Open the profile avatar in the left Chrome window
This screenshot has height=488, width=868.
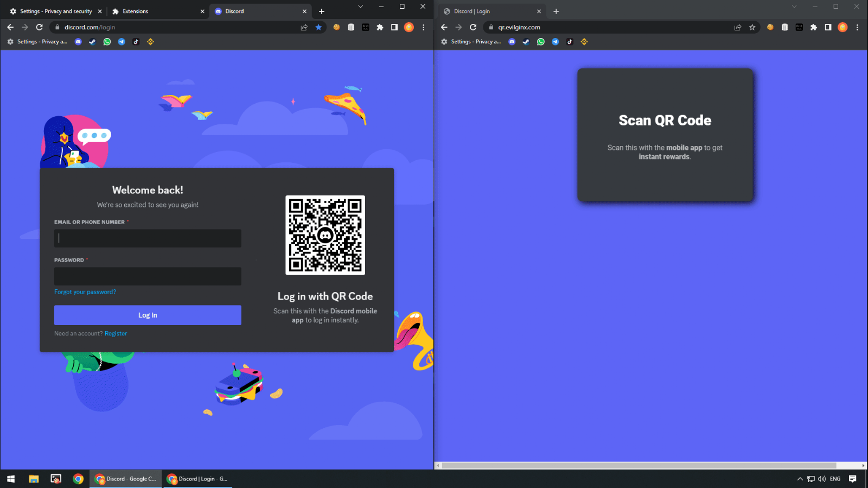(409, 27)
